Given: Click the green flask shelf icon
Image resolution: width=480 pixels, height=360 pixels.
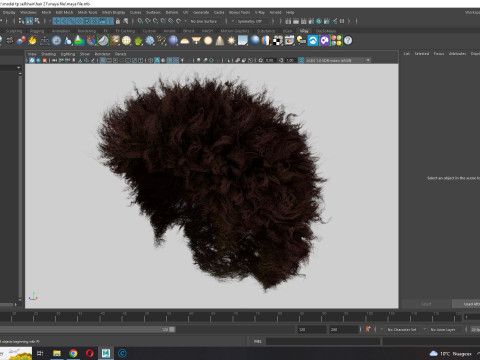Looking at the screenshot, I should tap(79, 41).
